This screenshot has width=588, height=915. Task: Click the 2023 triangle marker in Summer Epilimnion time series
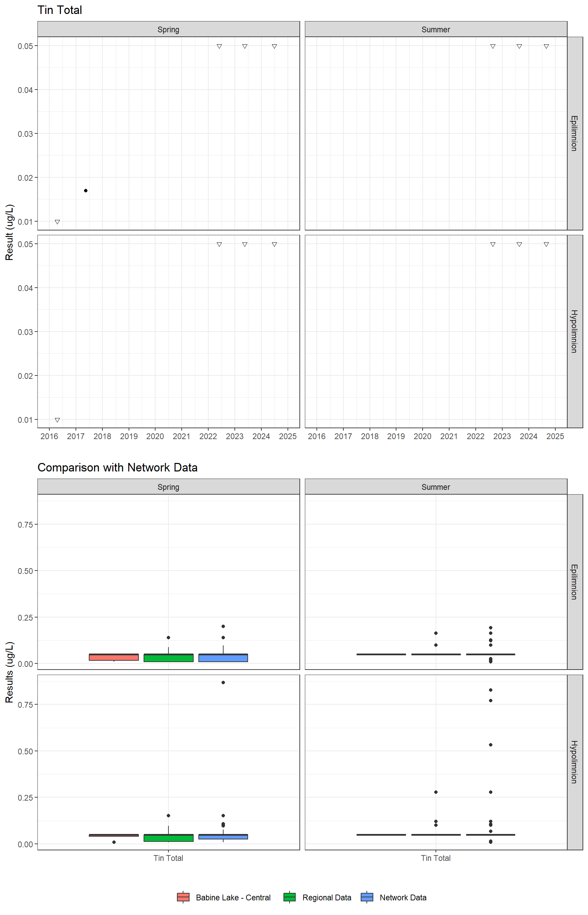[519, 46]
